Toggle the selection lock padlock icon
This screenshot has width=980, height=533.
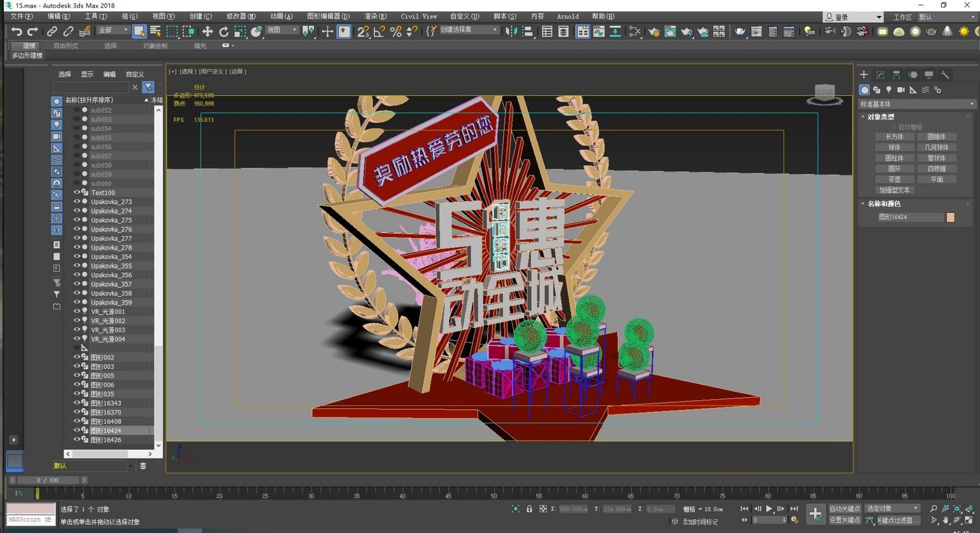529,509
